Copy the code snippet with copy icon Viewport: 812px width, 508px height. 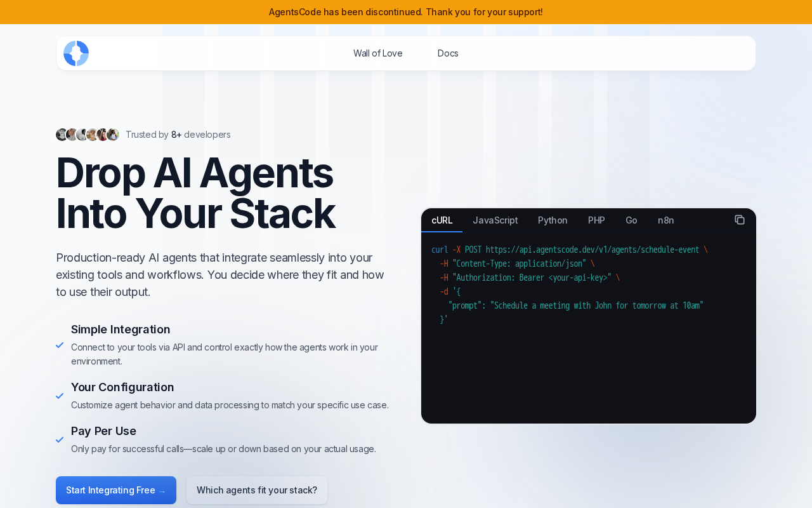pos(740,220)
